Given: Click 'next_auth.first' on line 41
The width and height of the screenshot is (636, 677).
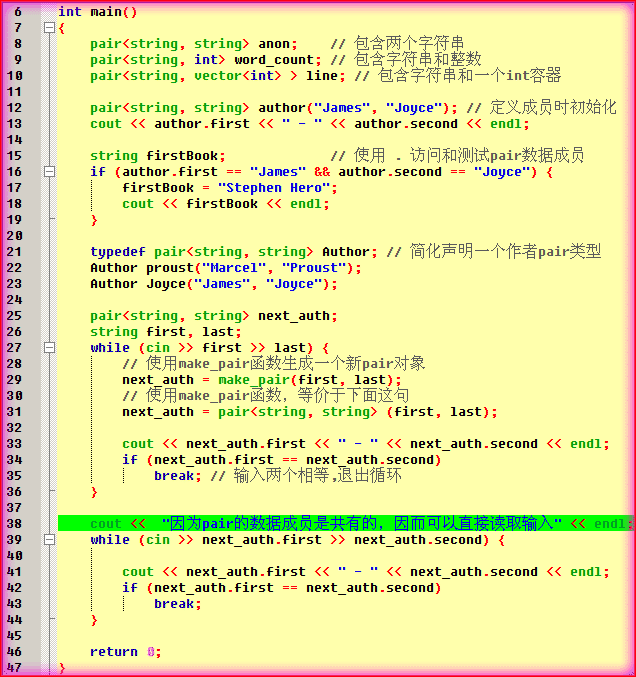Looking at the screenshot, I should tap(246, 572).
